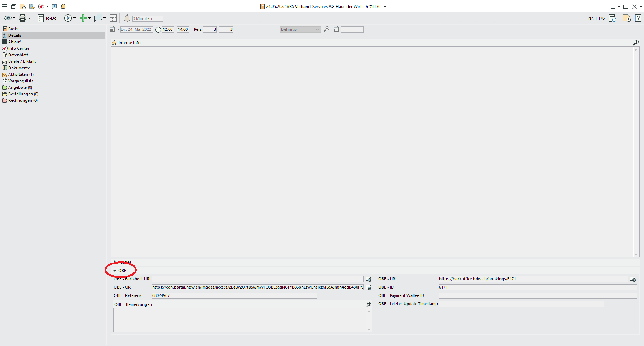Zoom the Interne Info field with magnifier
This screenshot has width=644, height=346.
pyautogui.click(x=636, y=43)
